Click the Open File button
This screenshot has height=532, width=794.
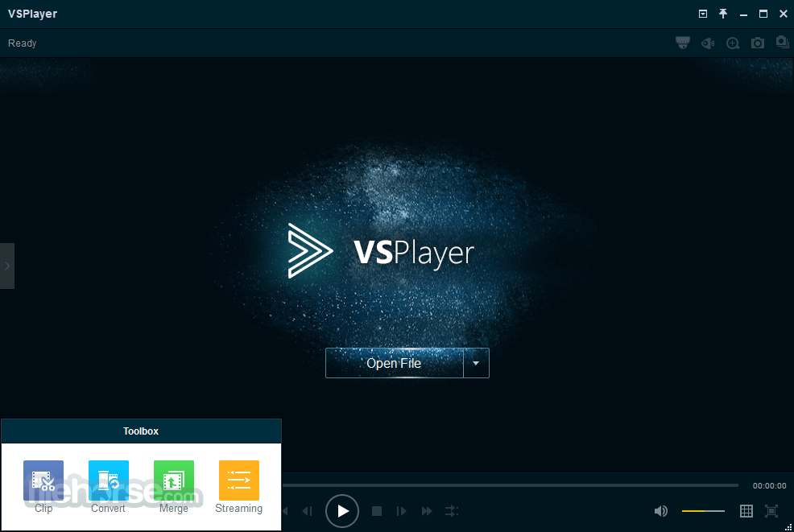(394, 363)
